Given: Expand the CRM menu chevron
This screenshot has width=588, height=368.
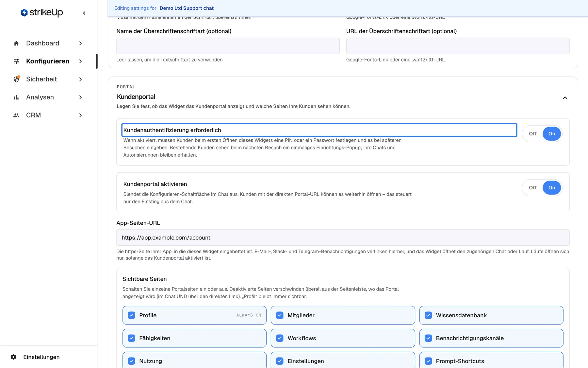Looking at the screenshot, I should click(80, 115).
